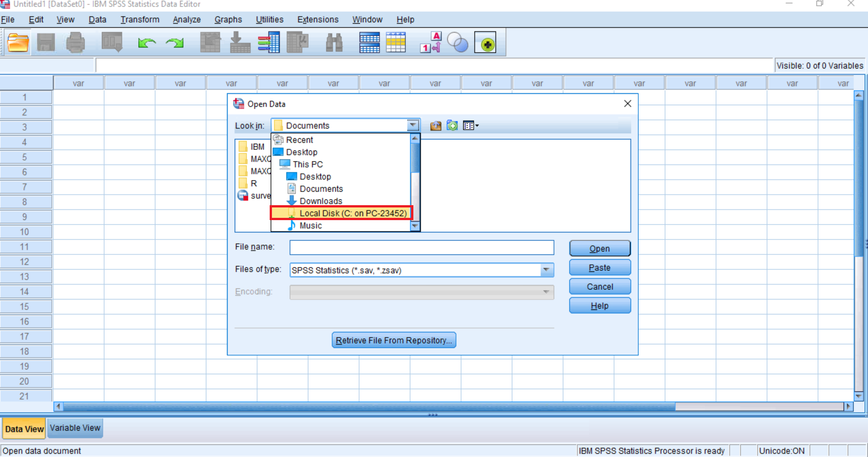Click the Cancel button
The width and height of the screenshot is (868, 457).
coord(600,287)
